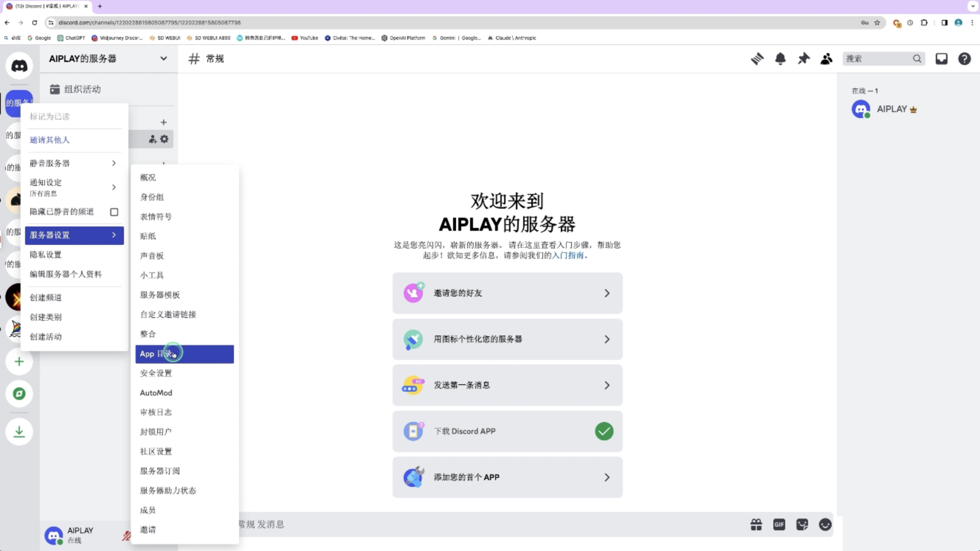Select 审核日志 audit log item
This screenshot has width=980, height=551.
coord(184,412)
